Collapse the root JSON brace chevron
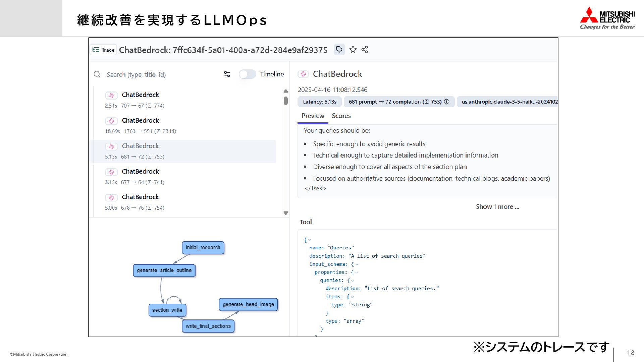 click(310, 240)
